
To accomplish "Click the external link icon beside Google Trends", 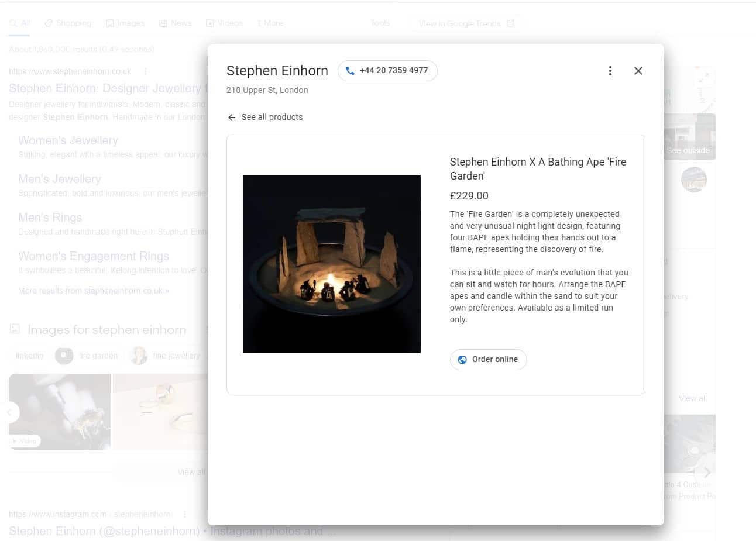I will (x=510, y=23).
